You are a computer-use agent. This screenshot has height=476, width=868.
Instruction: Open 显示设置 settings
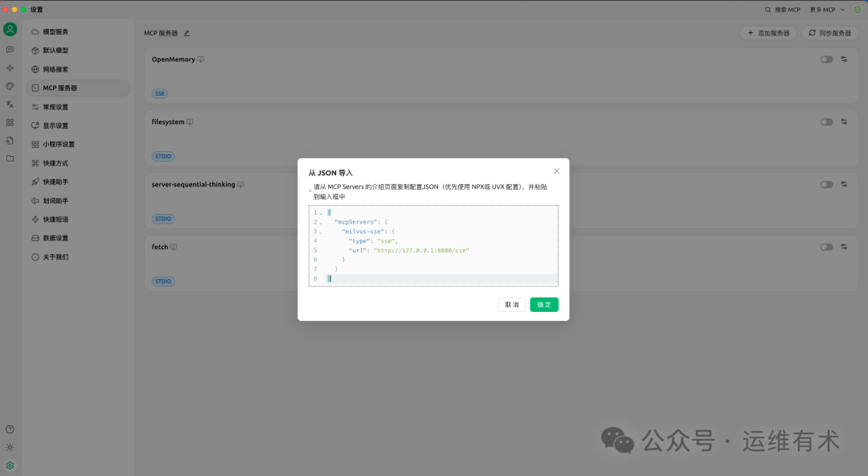78,125
